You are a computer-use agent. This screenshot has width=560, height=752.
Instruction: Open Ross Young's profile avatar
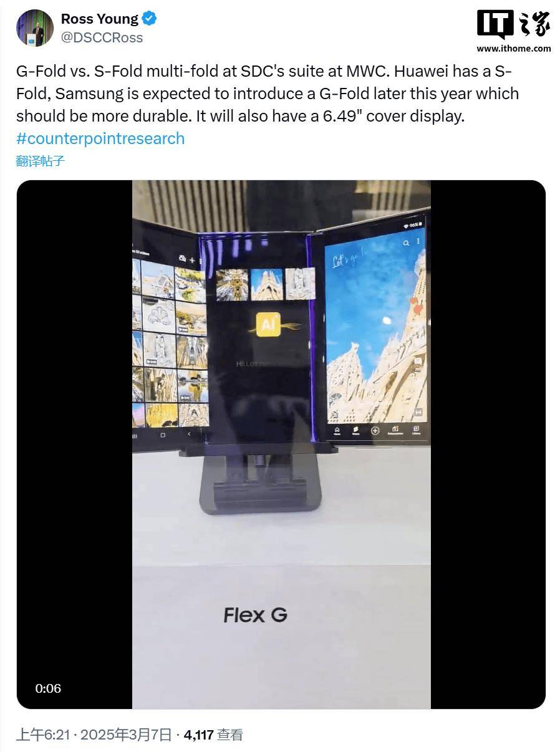point(34,28)
